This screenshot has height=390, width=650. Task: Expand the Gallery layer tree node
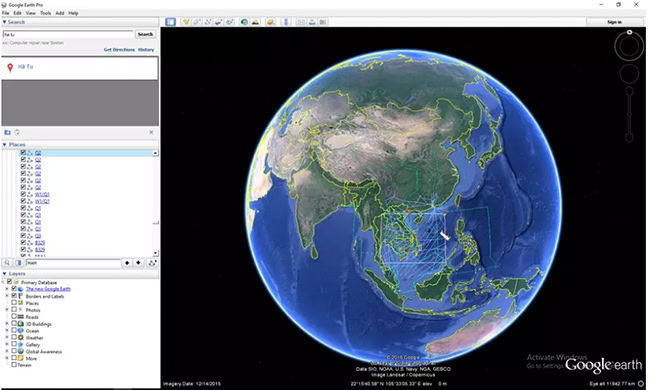pos(7,344)
